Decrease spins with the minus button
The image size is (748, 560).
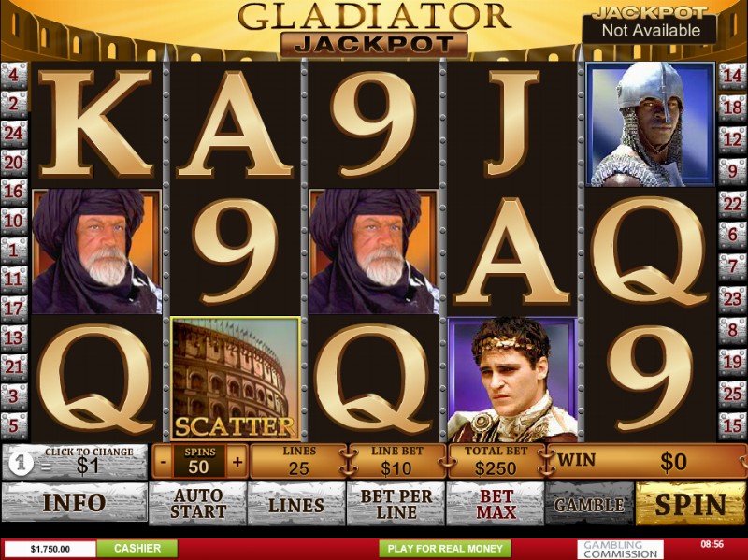[163, 462]
